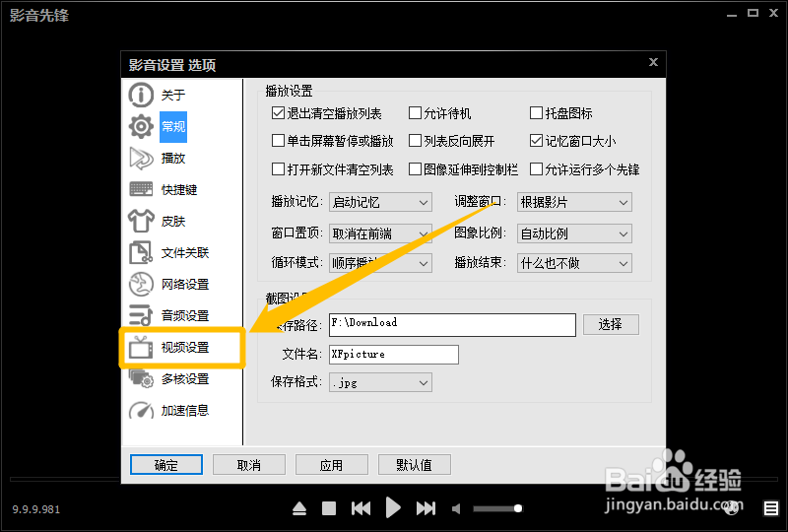
Task: Stop playback with the stop button
Action: (329, 508)
